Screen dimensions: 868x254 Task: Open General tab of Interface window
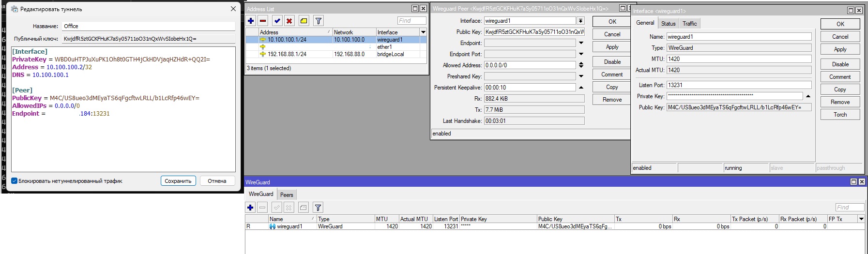pyautogui.click(x=645, y=23)
